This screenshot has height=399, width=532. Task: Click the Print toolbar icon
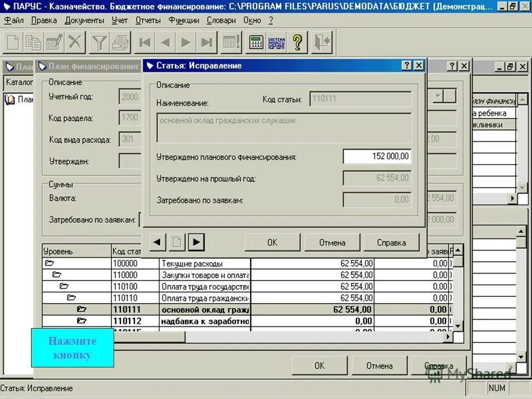point(120,43)
